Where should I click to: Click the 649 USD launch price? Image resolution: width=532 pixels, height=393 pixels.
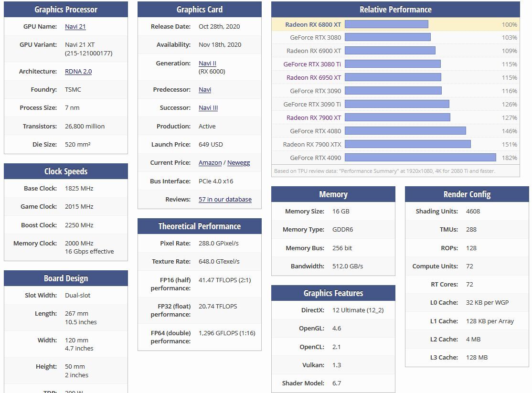[211, 144]
